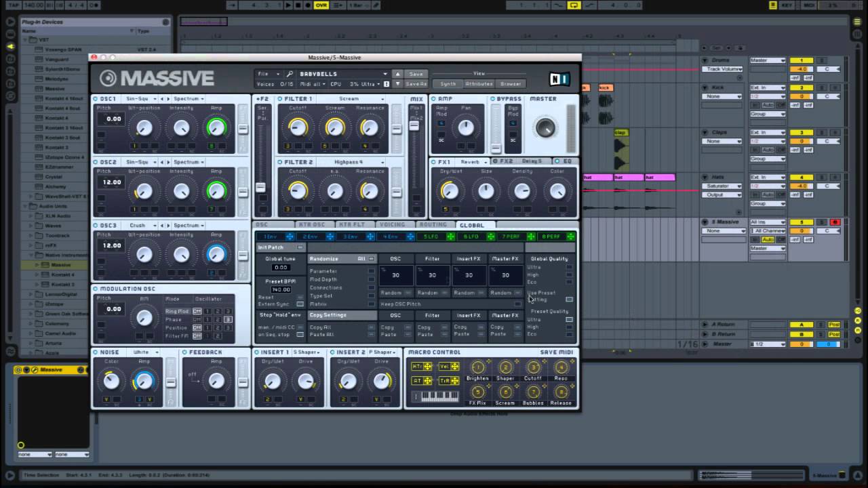Click Ableton's record transport button
868x488 pixels.
coord(308,5)
